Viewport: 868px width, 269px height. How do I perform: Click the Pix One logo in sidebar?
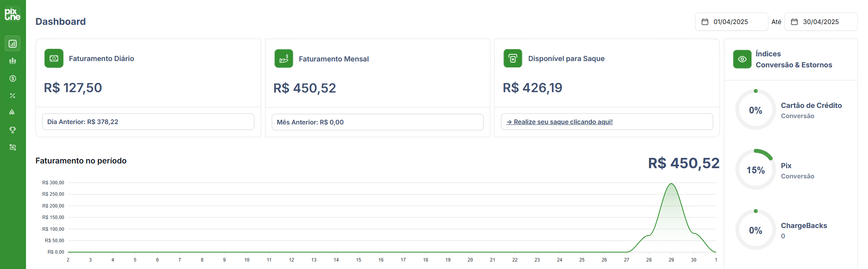[x=13, y=14]
